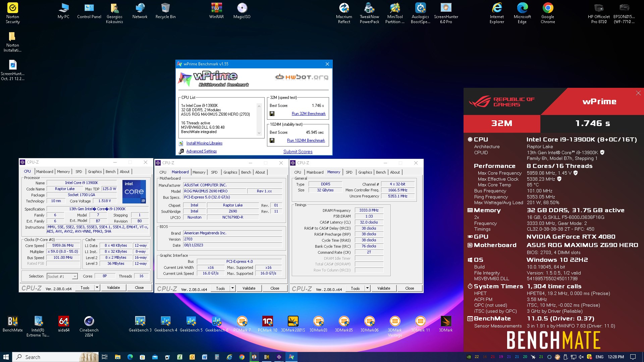Click Submit Scores link in wPrime

tap(298, 152)
